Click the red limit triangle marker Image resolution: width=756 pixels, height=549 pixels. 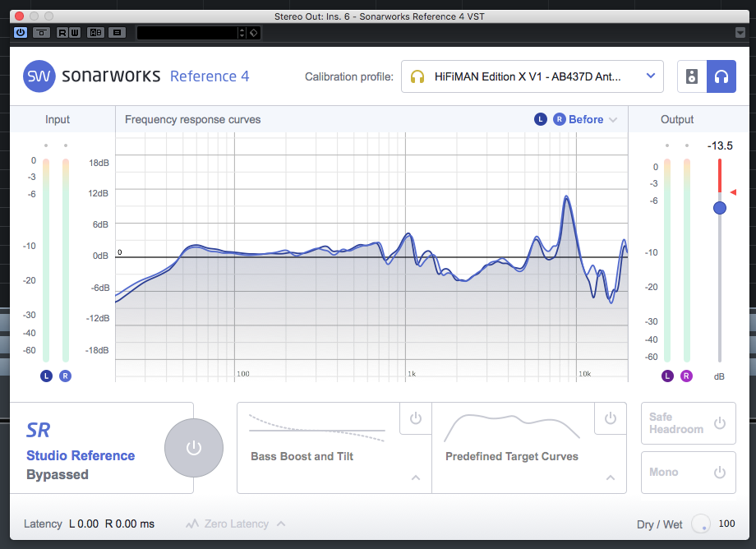click(x=733, y=192)
